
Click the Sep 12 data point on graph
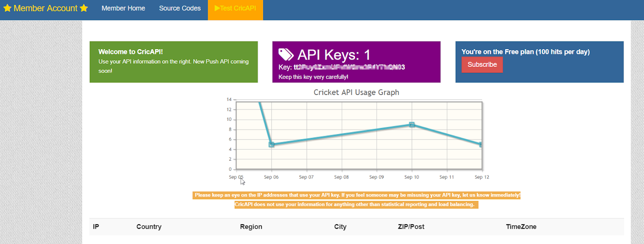(x=481, y=145)
